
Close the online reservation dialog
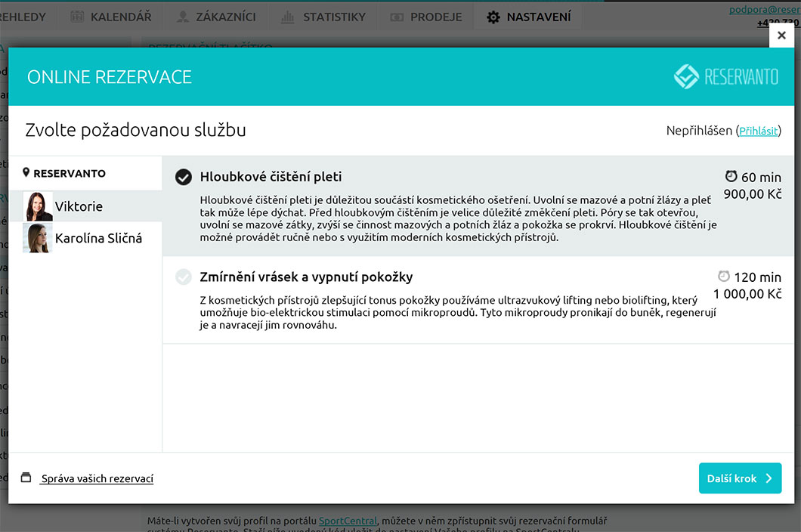(781, 36)
